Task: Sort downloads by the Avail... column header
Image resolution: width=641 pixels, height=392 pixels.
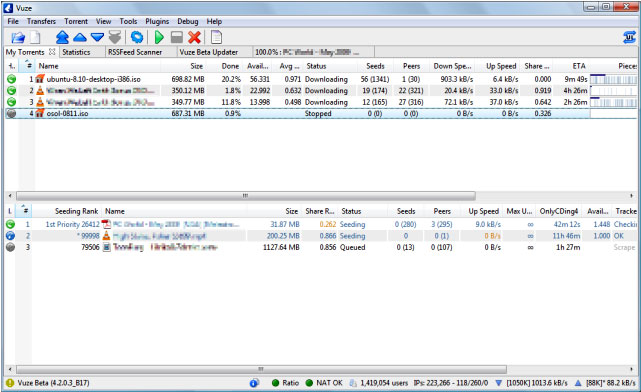Action: pos(258,66)
